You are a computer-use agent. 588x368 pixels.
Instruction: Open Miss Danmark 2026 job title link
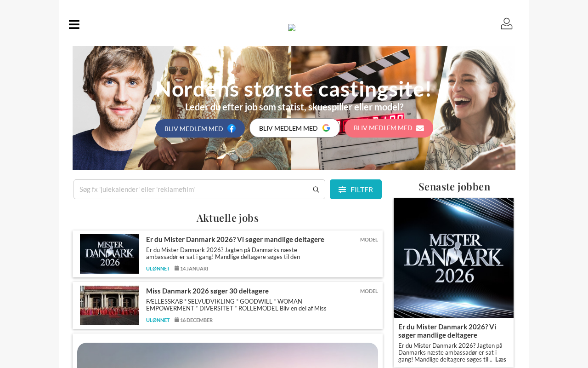(x=207, y=291)
